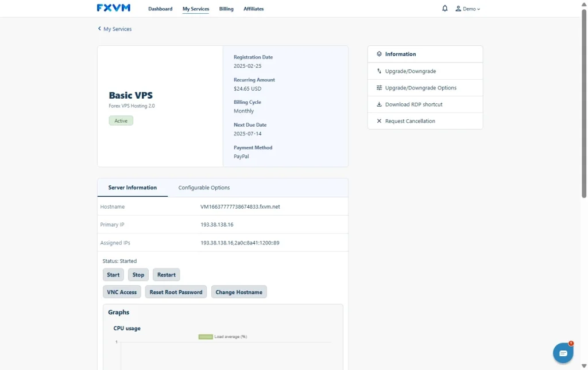Click the Request Cancellation X icon
Screen dimensions: 588x370
coord(379,121)
